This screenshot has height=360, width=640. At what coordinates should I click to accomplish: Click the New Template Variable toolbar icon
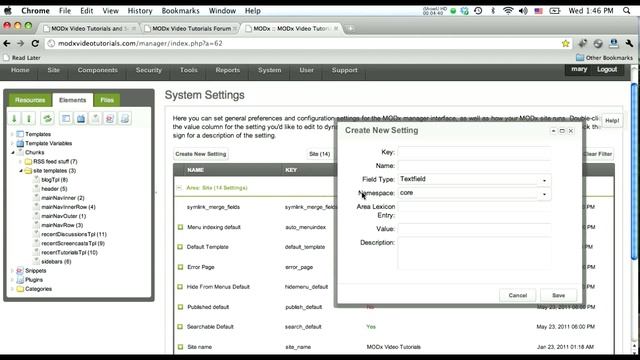(81, 119)
